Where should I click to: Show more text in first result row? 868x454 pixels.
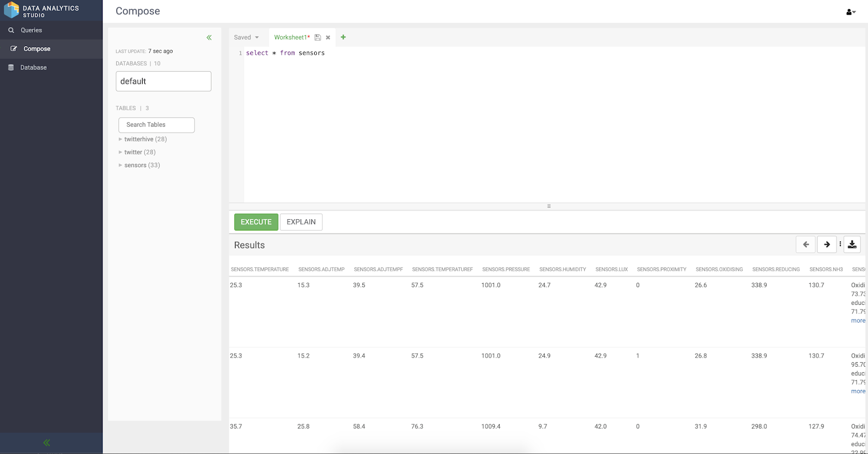(858, 321)
